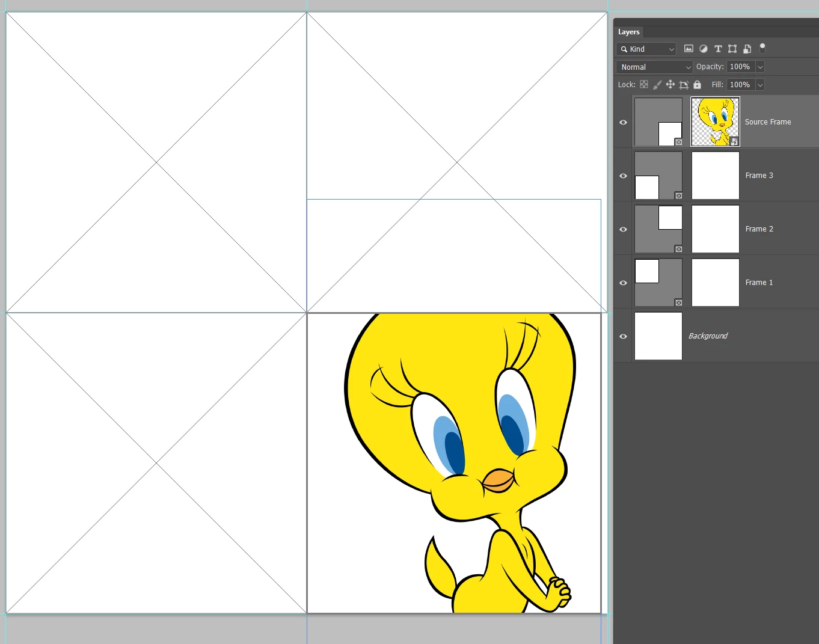Click the 'Lock:' label

[627, 85]
